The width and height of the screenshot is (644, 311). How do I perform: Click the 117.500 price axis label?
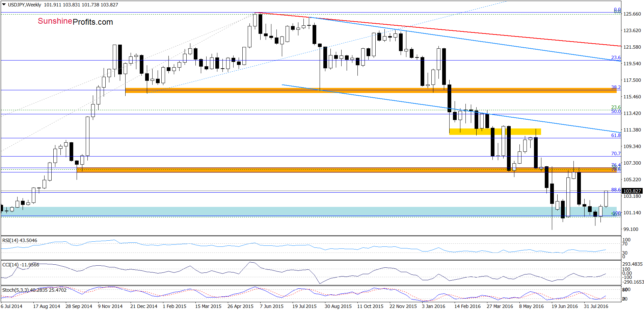point(632,80)
